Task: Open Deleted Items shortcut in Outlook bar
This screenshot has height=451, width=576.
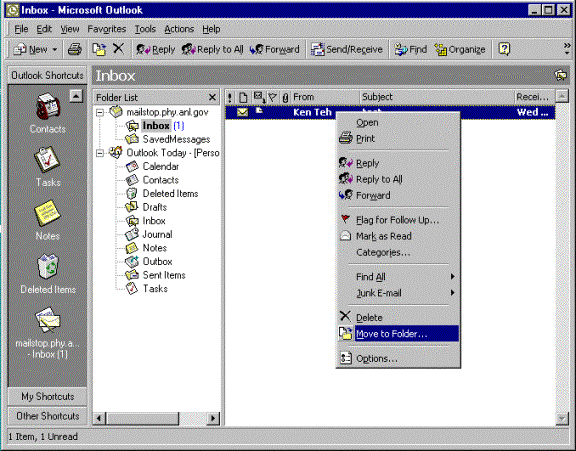Action: (48, 273)
